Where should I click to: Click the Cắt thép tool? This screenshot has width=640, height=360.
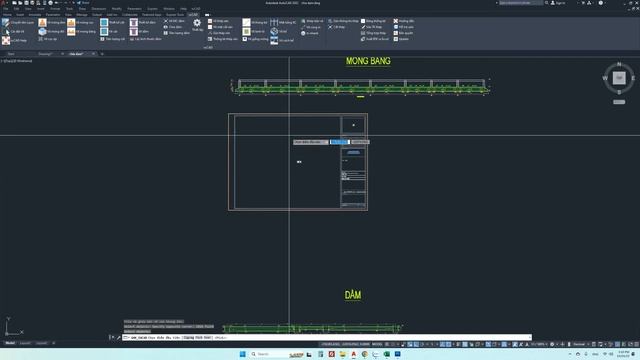point(337,27)
